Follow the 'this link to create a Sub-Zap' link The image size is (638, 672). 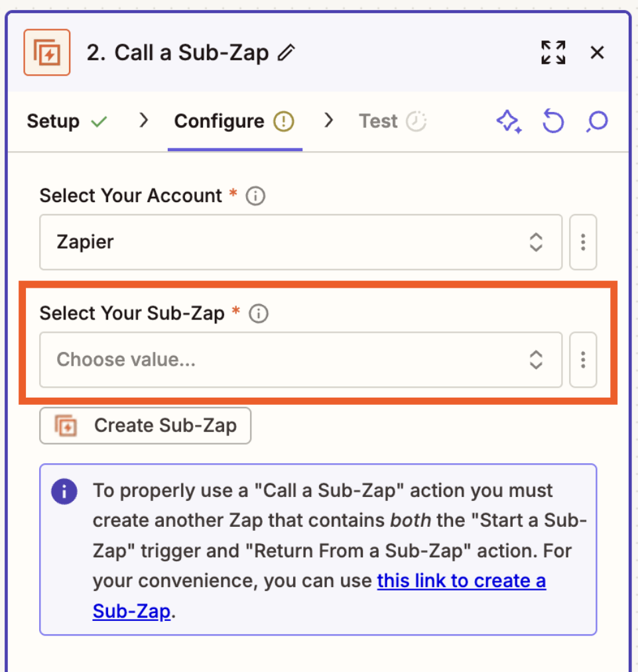462,581
